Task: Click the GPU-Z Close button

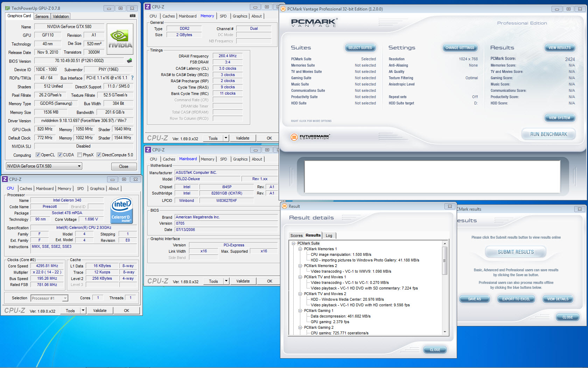Action: click(x=124, y=166)
